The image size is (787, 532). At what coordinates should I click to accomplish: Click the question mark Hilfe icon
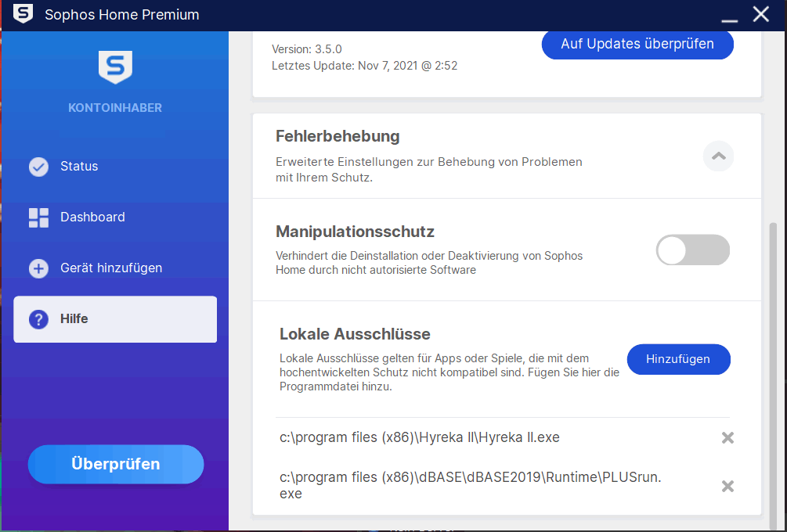click(x=38, y=319)
